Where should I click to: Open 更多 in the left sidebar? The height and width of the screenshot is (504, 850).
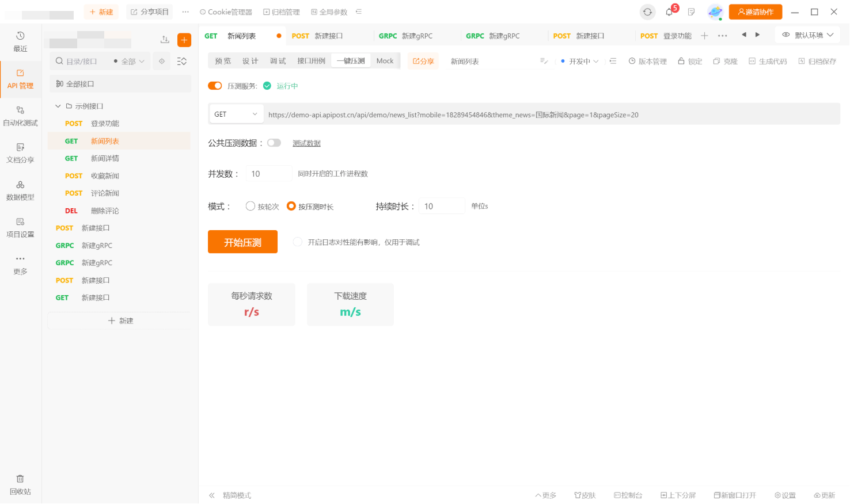(20, 265)
